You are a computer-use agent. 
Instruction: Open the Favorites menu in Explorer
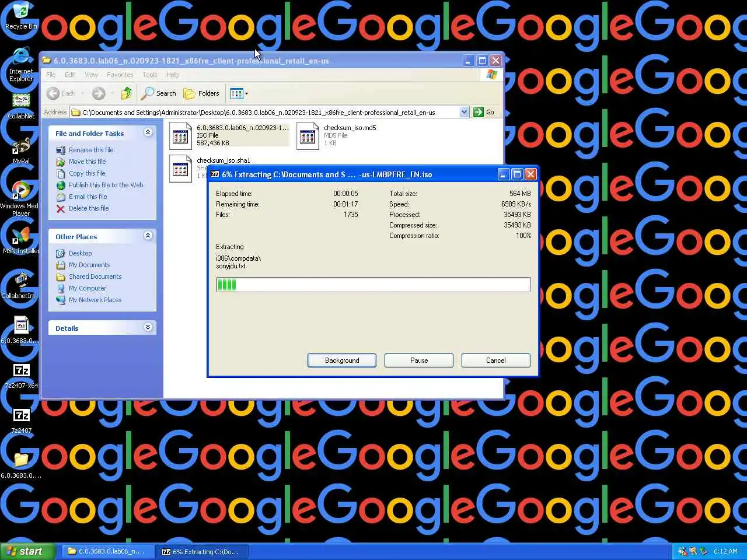pos(120,75)
